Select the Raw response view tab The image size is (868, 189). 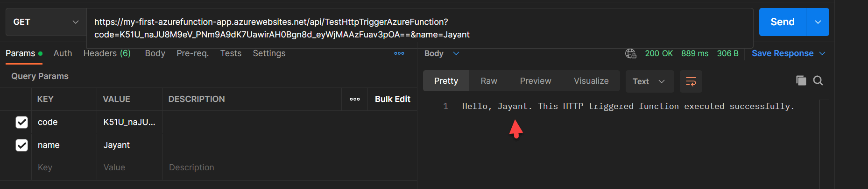[x=489, y=81]
